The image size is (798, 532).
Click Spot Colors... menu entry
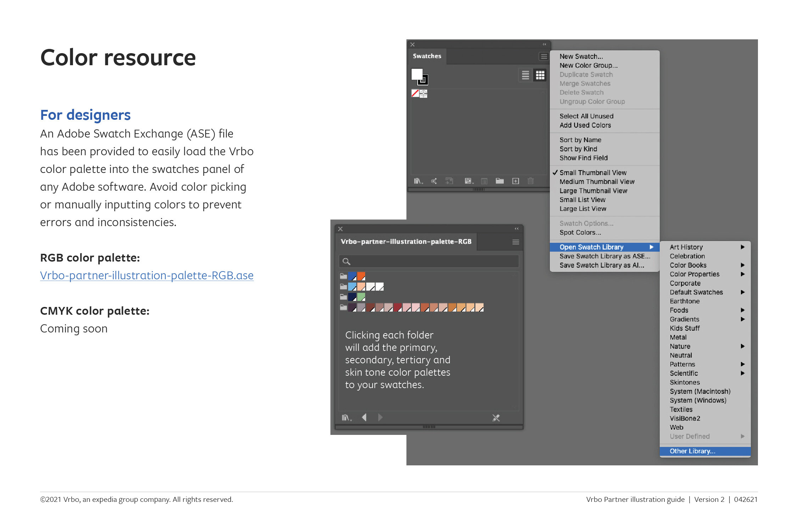[x=580, y=233]
